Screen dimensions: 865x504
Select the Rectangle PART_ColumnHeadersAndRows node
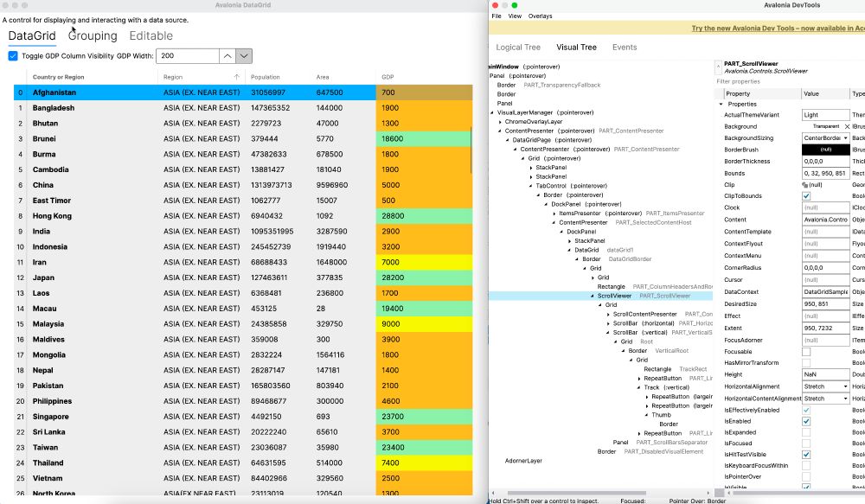pos(655,287)
